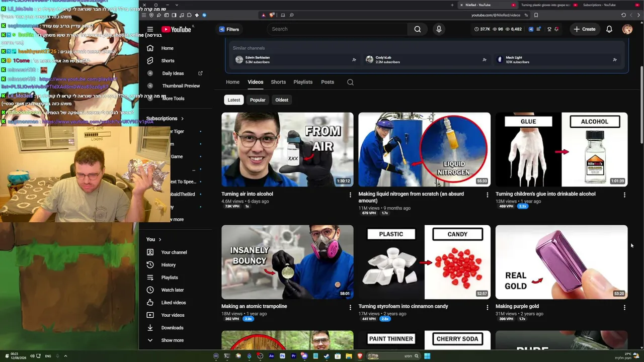The width and height of the screenshot is (644, 362).
Task: Expand the Subscriptions section
Action: [165, 119]
